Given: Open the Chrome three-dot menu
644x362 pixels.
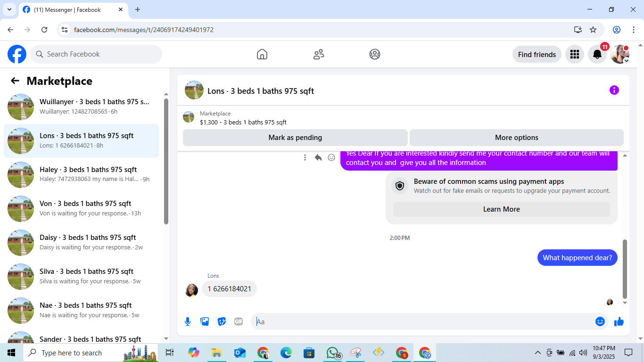Looking at the screenshot, I should [633, 30].
